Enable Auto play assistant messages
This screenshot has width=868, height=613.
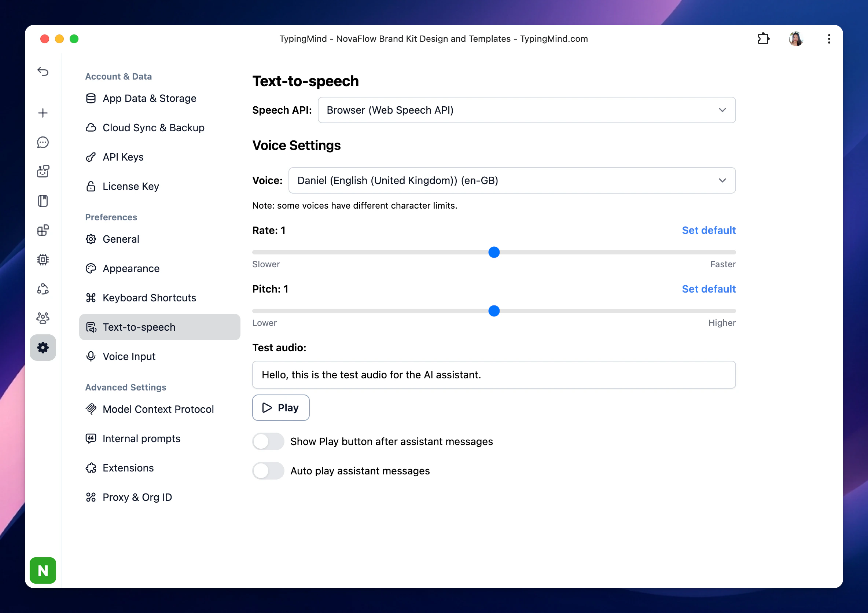click(268, 471)
